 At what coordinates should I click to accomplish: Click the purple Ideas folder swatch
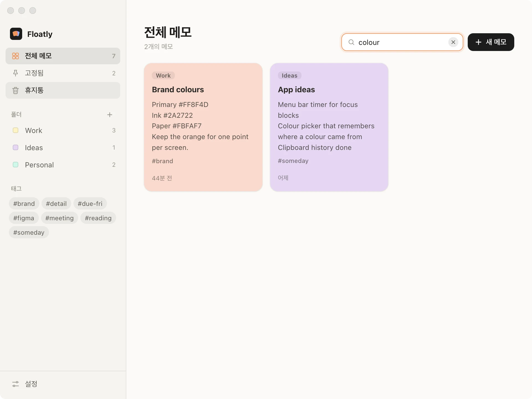click(16, 147)
